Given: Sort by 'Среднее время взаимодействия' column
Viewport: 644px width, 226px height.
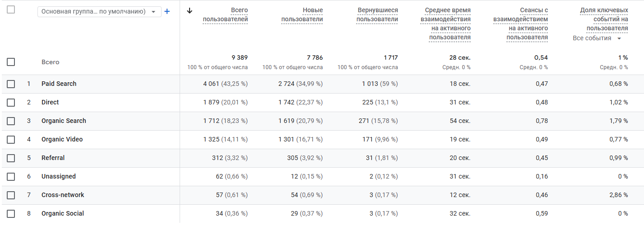Looking at the screenshot, I should [x=447, y=24].
